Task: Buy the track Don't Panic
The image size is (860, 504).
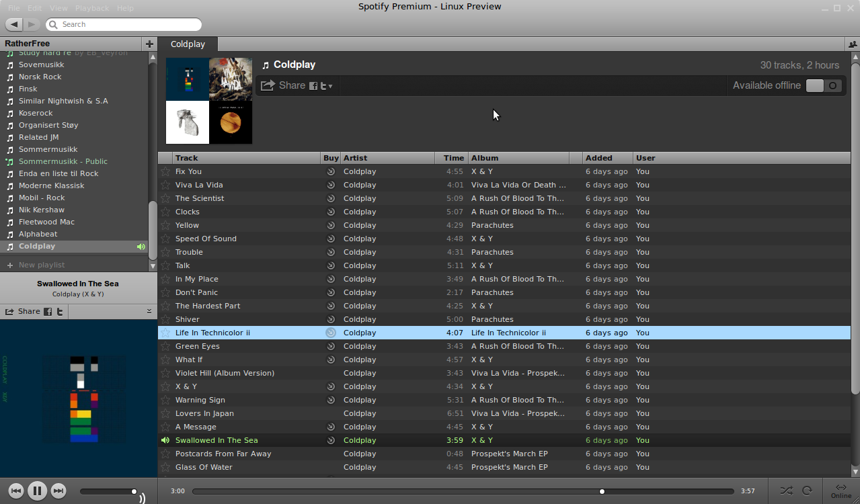Action: pyautogui.click(x=330, y=292)
